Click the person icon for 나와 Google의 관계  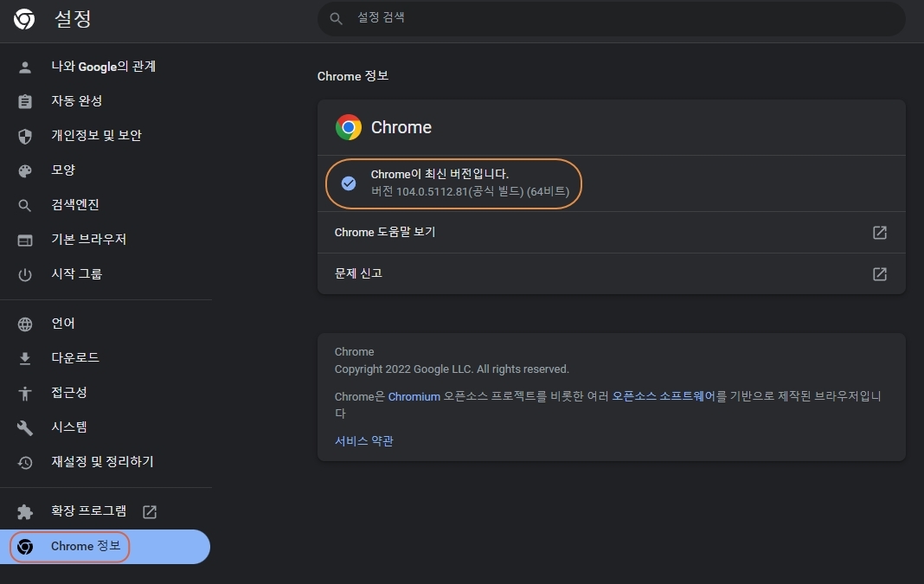pyautogui.click(x=25, y=67)
